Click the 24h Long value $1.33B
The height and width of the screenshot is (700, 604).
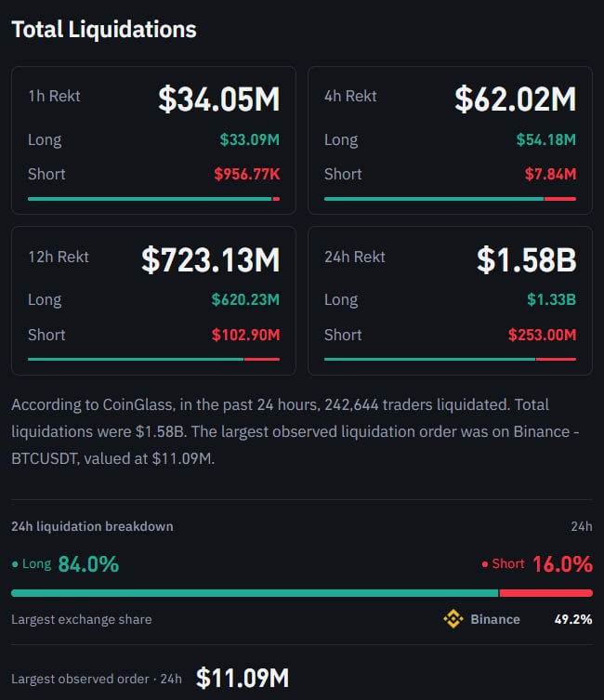tap(551, 299)
